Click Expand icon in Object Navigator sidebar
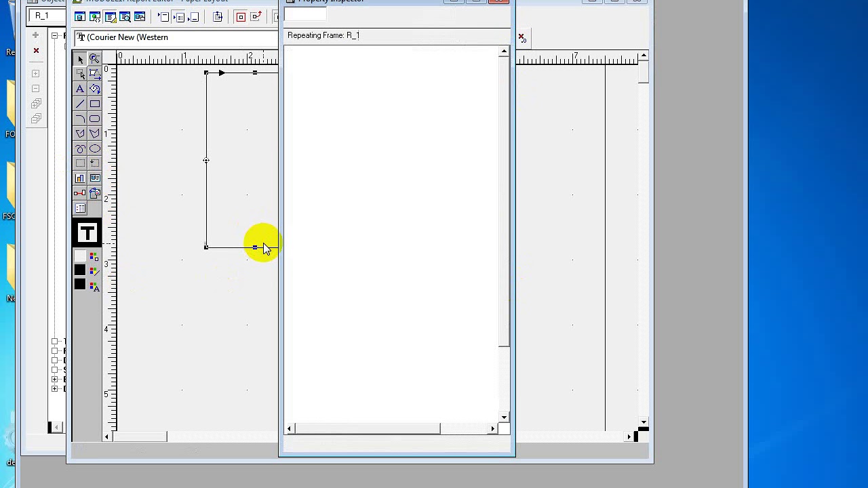Image resolution: width=868 pixels, height=488 pixels. point(36,73)
